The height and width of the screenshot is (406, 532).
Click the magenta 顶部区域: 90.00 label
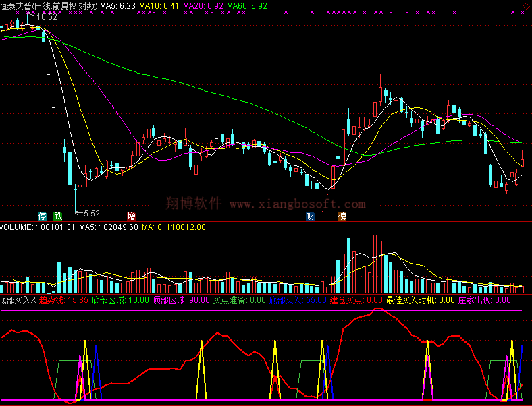point(181,300)
